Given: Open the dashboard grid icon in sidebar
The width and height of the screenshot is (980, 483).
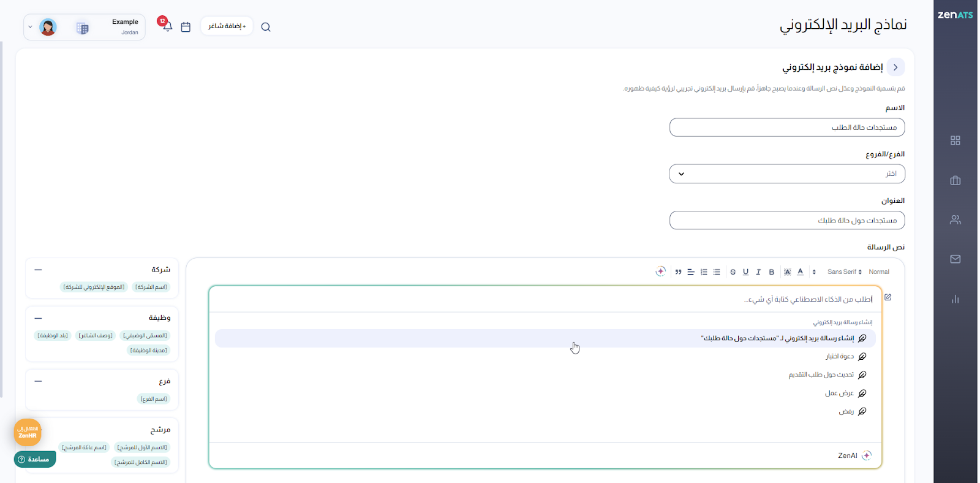Looking at the screenshot, I should tap(956, 140).
